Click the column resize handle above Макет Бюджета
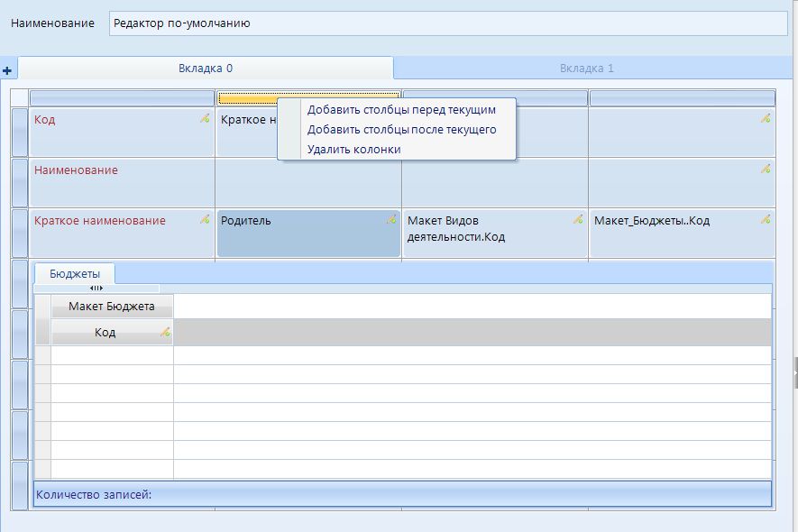Image resolution: width=798 pixels, height=532 pixels. point(96,288)
